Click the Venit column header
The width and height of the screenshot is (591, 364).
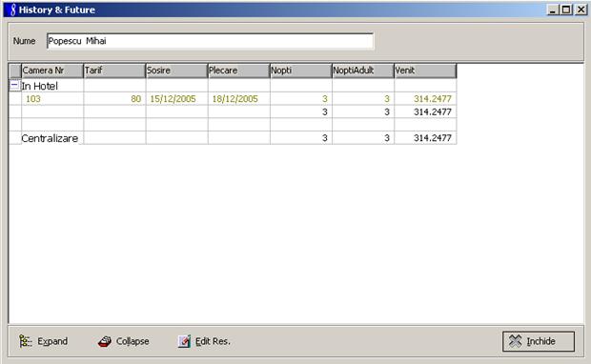(425, 71)
